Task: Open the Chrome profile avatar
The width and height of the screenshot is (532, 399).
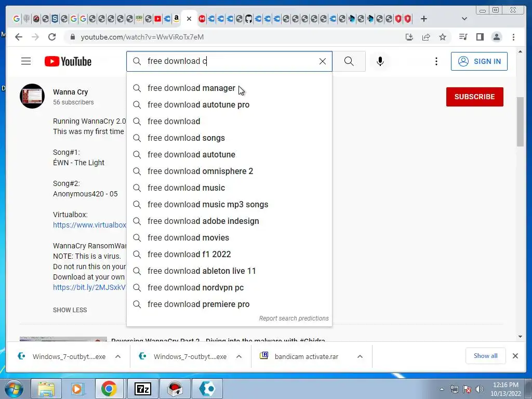Action: 496,37
